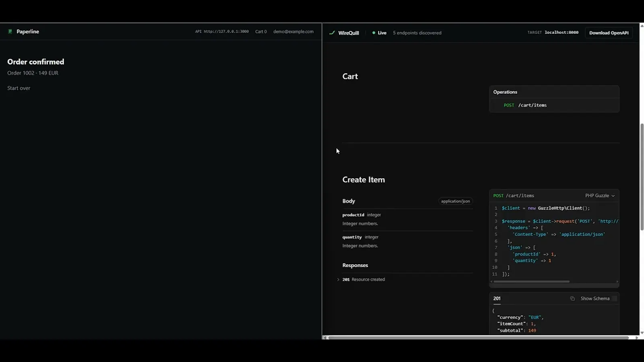The image size is (644, 362).
Task: Click the Create Item heading
Action: (x=363, y=180)
